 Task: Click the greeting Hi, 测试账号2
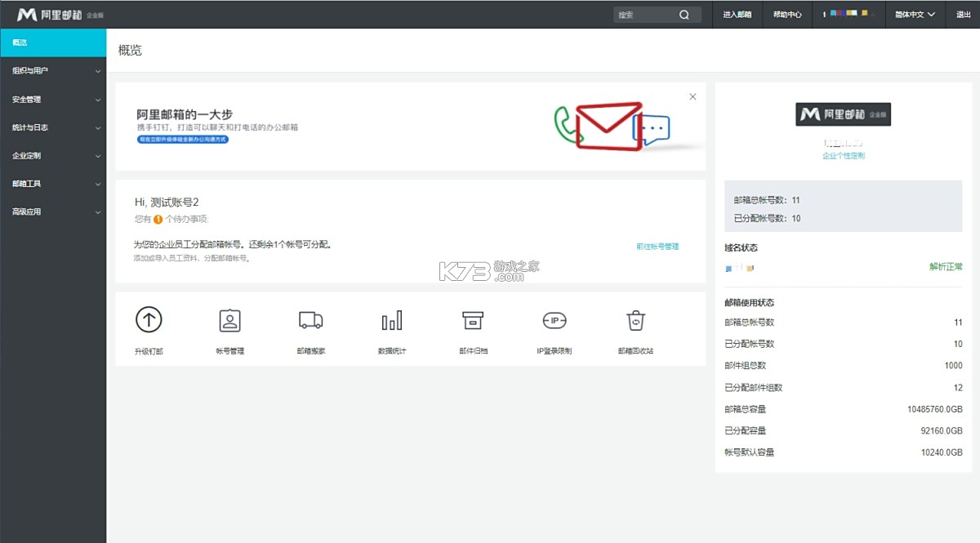tap(167, 202)
